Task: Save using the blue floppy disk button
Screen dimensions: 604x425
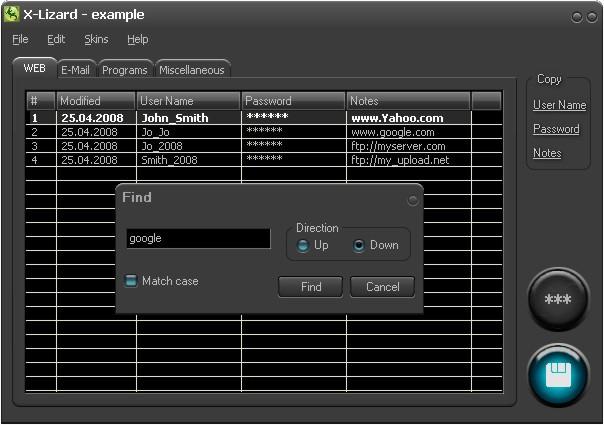Action: [558, 375]
